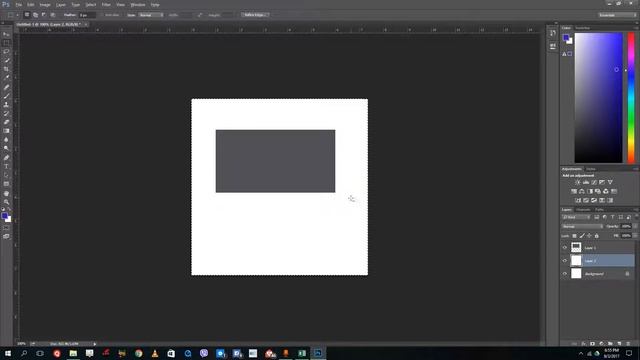Select the Eyedropper tool
Image resolution: width=640 pixels, height=360 pixels.
click(6, 78)
